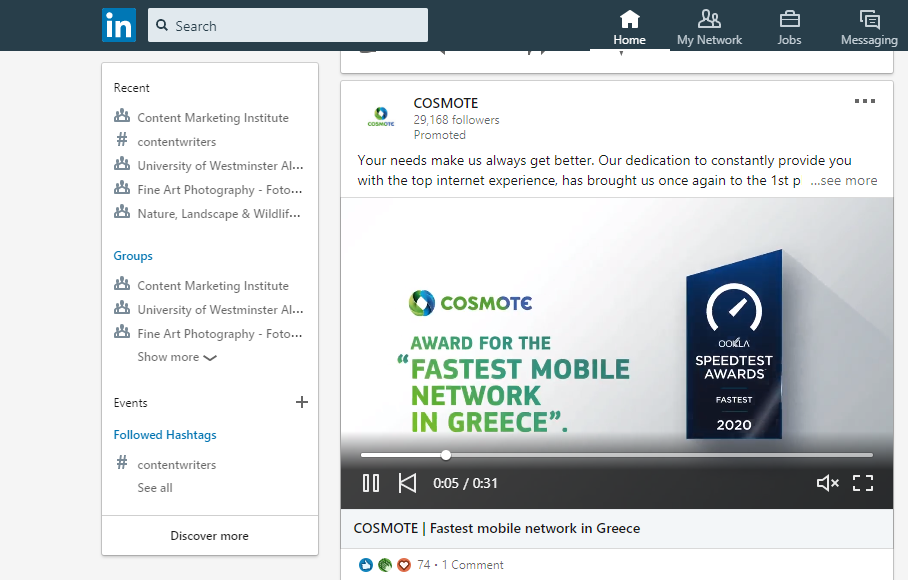
Task: Open recent Content Marketing Institute group
Action: [213, 118]
